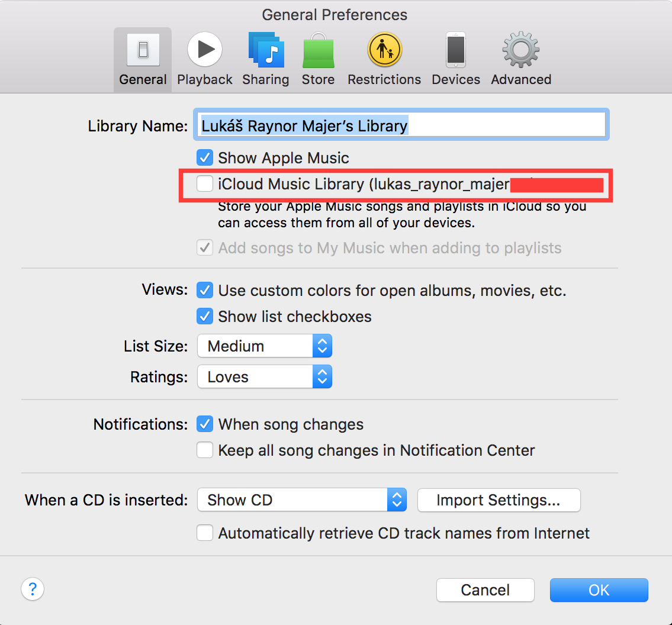Cancel the preferences dialog
This screenshot has width=672, height=625.
[x=485, y=590]
